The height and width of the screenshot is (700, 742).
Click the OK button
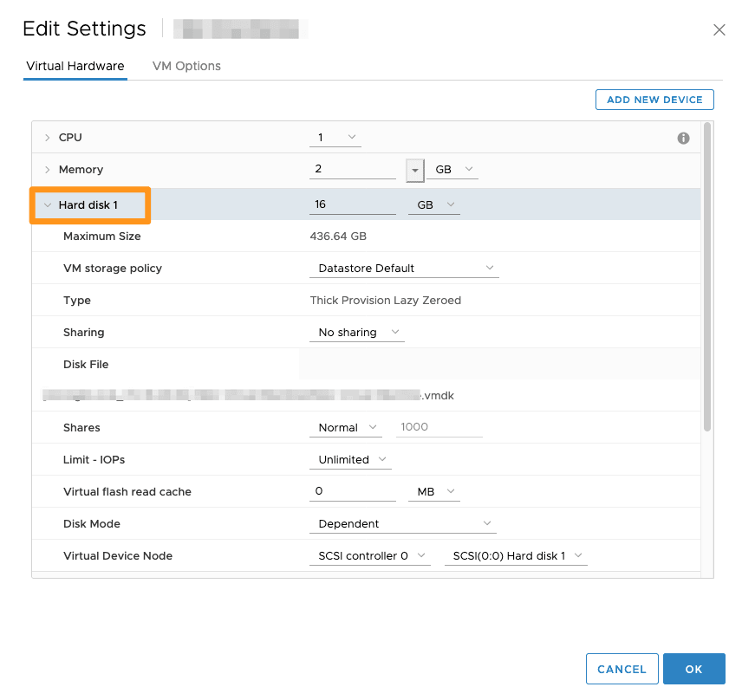[x=693, y=669]
